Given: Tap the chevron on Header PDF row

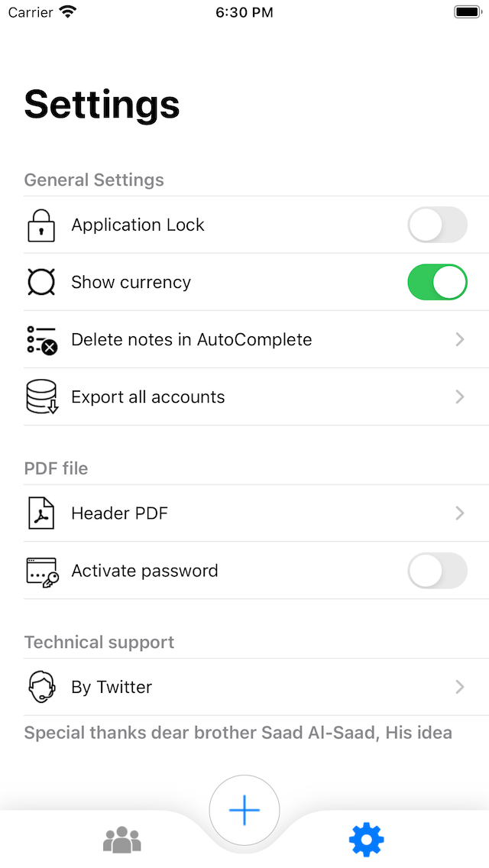Looking at the screenshot, I should 460,513.
